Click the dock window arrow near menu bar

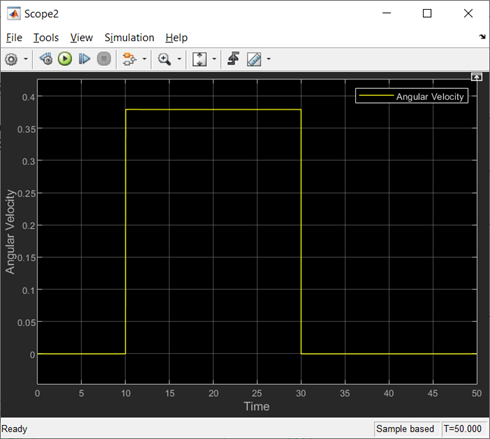tap(482, 37)
